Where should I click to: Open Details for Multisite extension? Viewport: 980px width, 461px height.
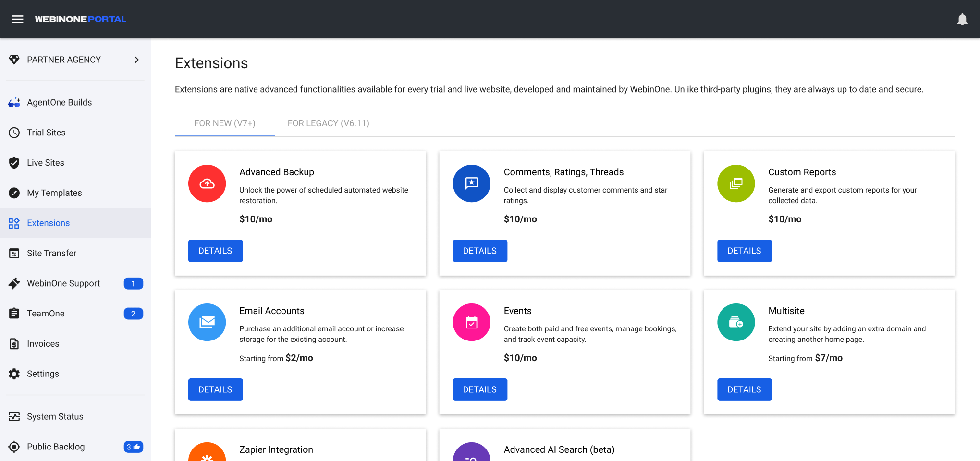coord(744,389)
